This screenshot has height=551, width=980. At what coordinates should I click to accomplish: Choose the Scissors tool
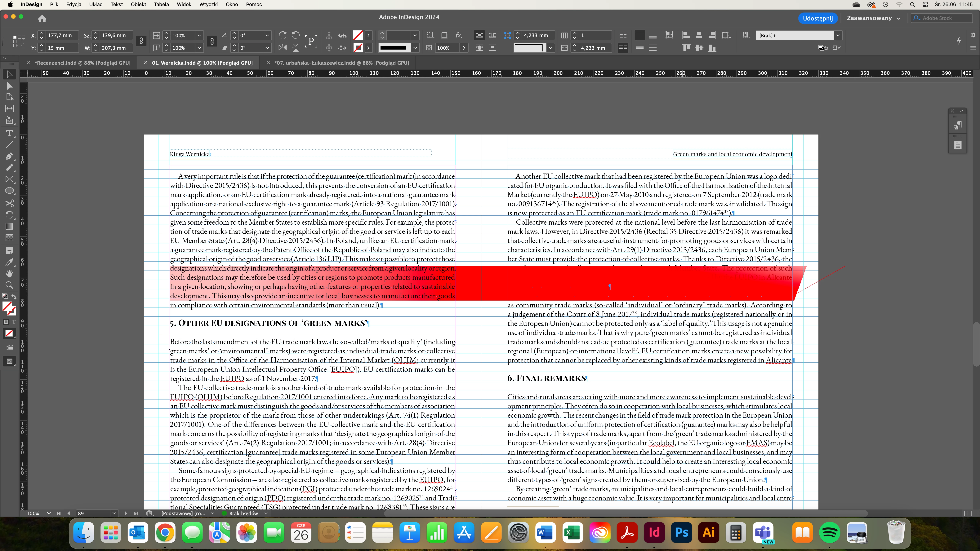pos(9,203)
